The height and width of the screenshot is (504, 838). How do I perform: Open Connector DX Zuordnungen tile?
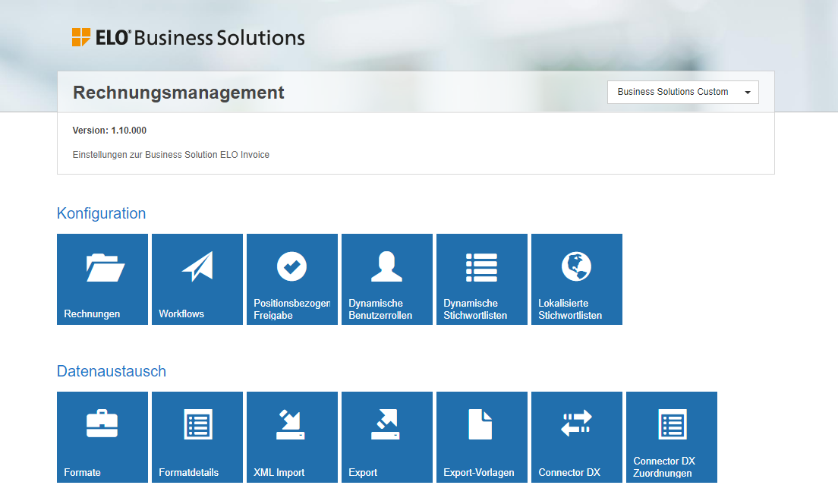point(671,437)
